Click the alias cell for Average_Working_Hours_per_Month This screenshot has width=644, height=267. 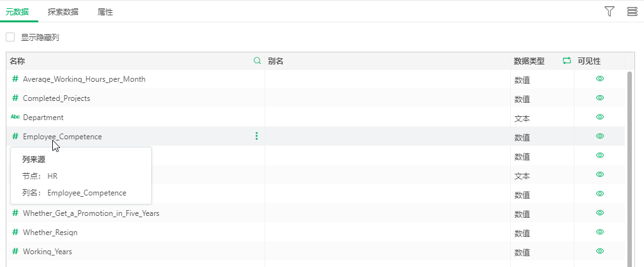click(387, 79)
